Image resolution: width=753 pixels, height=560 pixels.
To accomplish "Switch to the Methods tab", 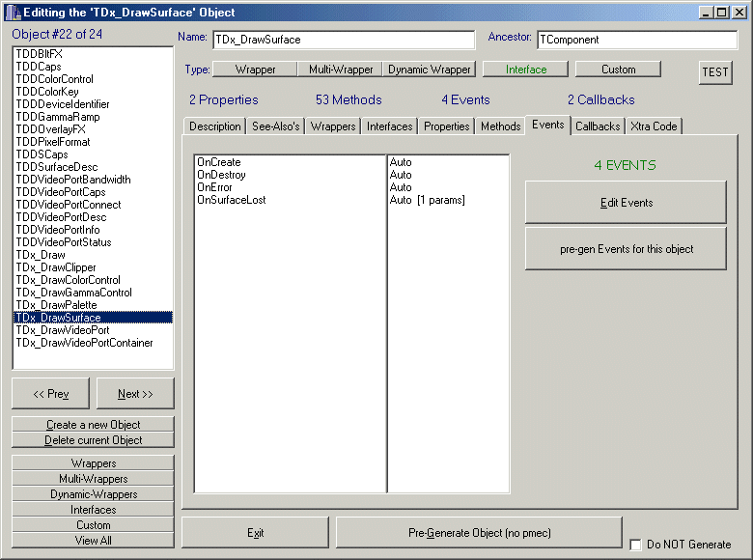I will (500, 126).
